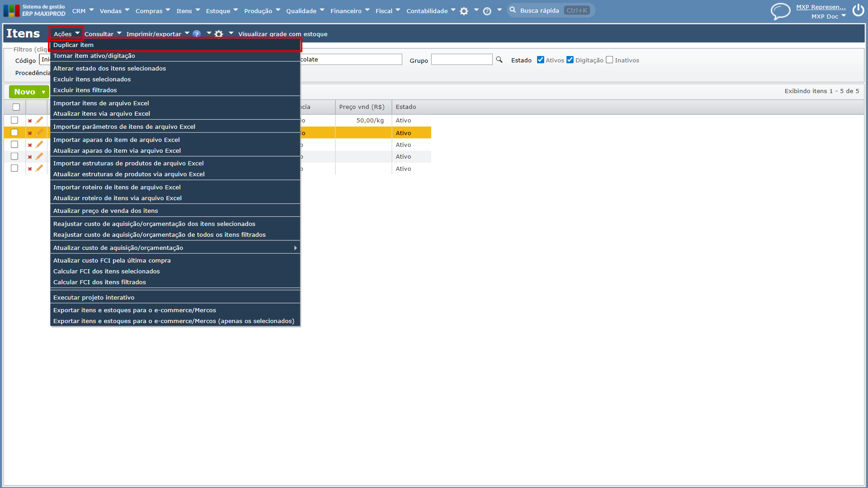Click the ERP MAXIPROD logo
This screenshot has width=868, height=488.
coord(34,10)
